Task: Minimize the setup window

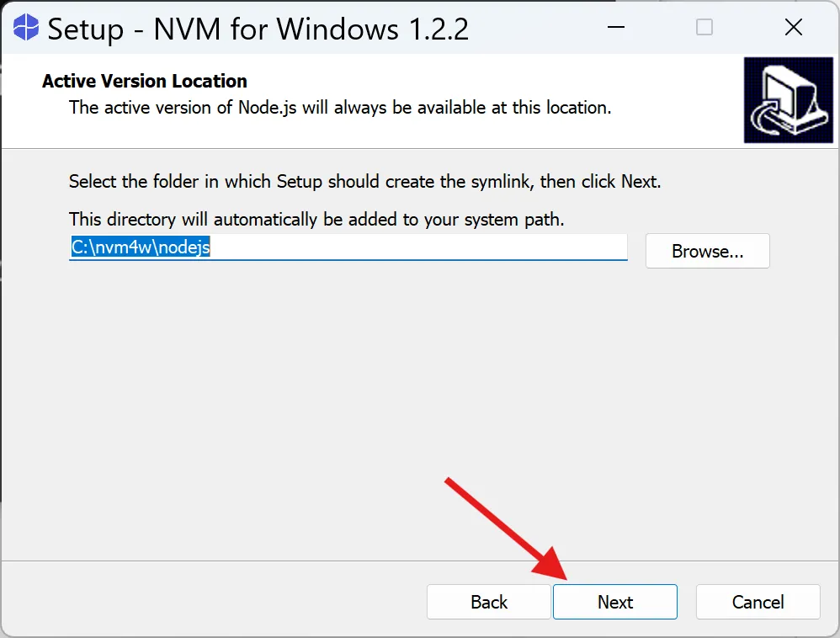Action: (616, 27)
